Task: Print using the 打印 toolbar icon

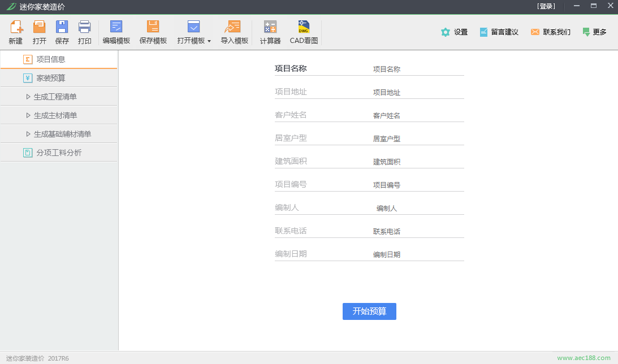Action: pos(84,27)
